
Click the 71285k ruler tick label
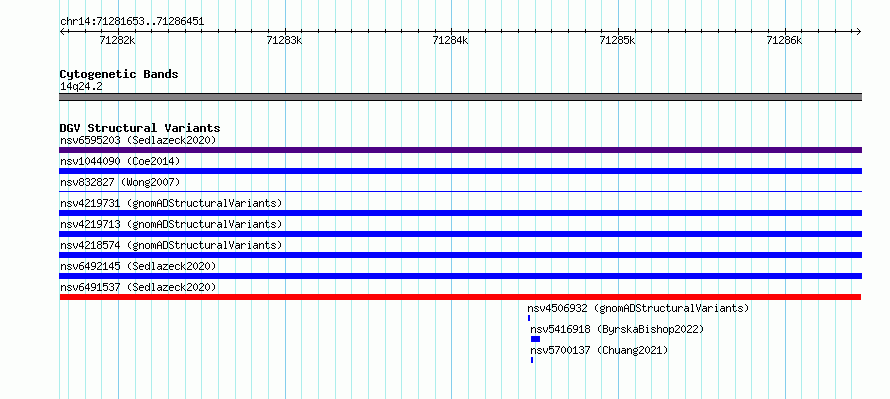(617, 40)
